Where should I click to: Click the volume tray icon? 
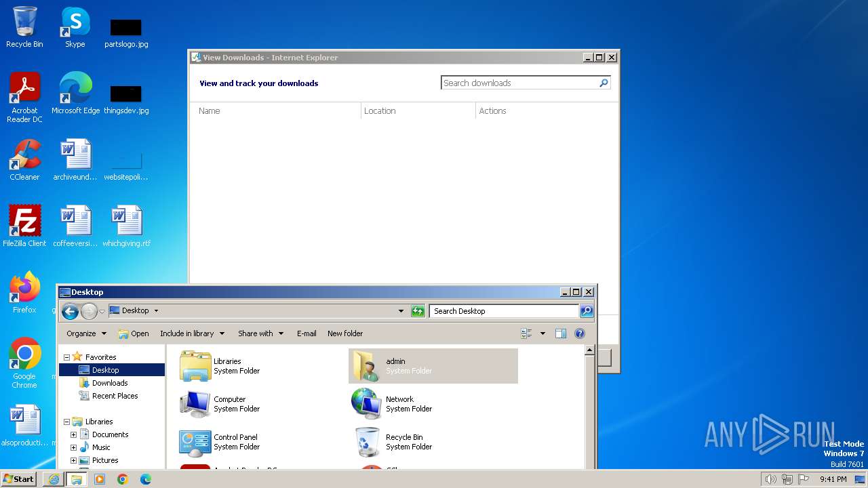coord(770,479)
